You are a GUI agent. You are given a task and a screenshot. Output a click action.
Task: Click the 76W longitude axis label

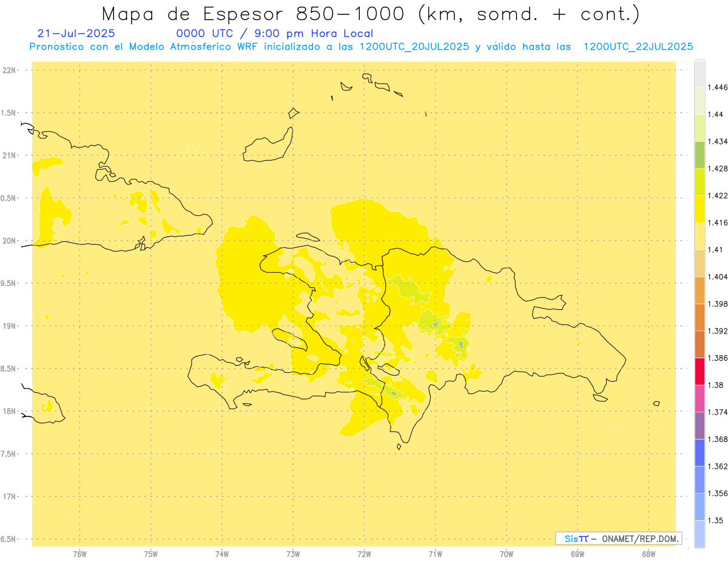(x=79, y=554)
